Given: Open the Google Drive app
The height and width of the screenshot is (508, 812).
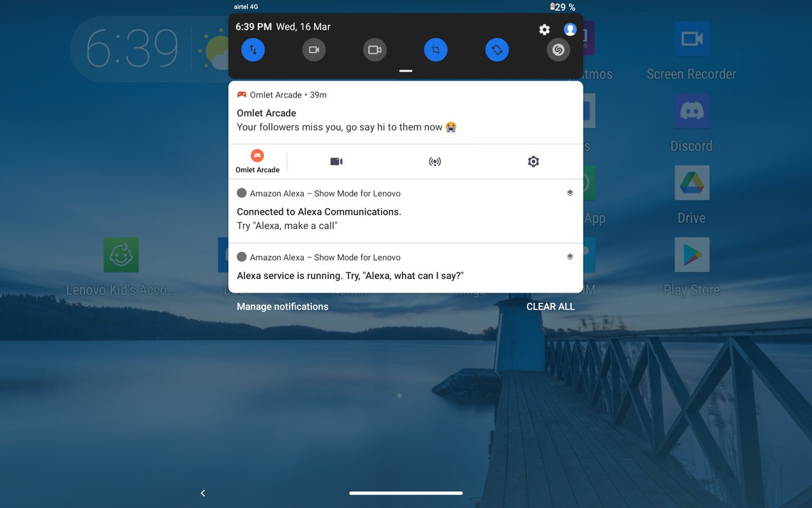Looking at the screenshot, I should click(x=692, y=196).
